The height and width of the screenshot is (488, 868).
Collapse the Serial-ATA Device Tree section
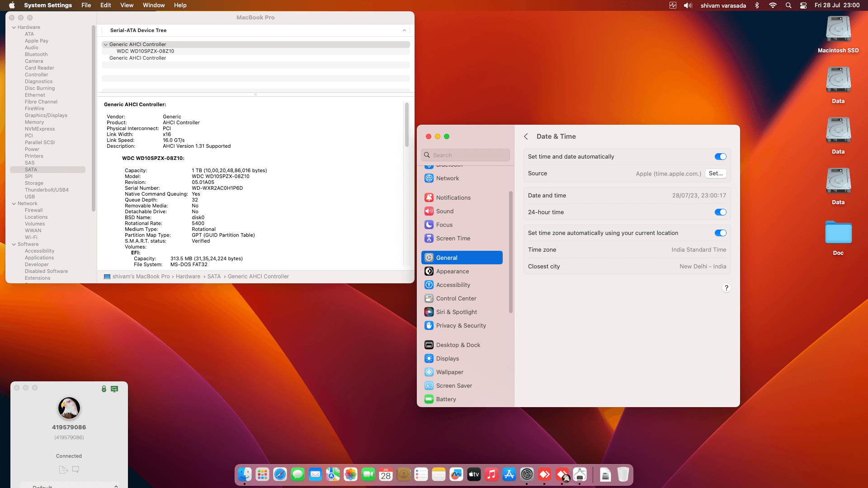[x=405, y=30]
